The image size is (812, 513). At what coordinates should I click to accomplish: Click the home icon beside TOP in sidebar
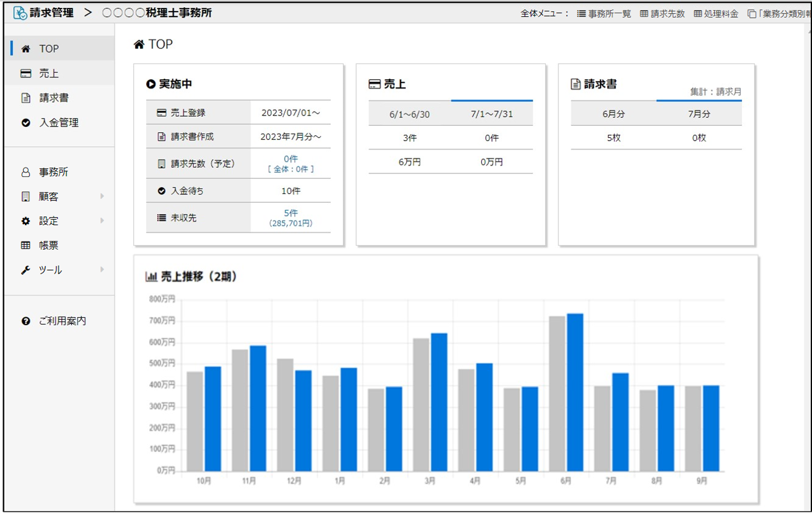[x=26, y=49]
